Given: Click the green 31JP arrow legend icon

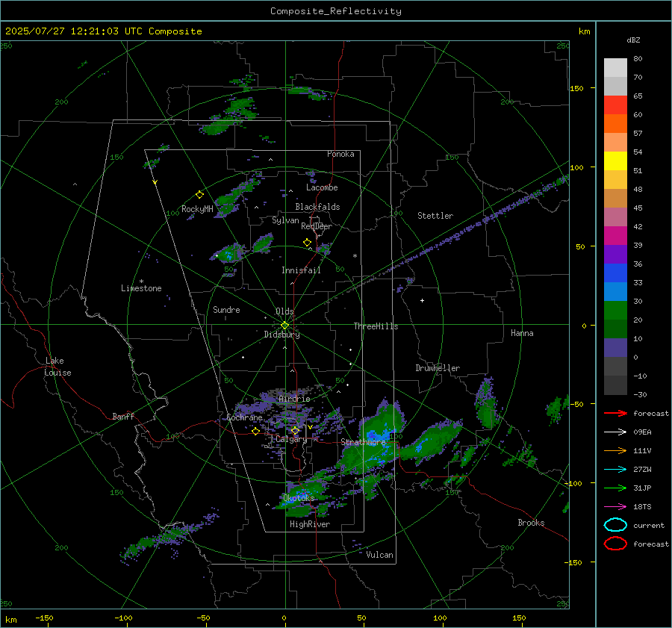Looking at the screenshot, I should 615,488.
